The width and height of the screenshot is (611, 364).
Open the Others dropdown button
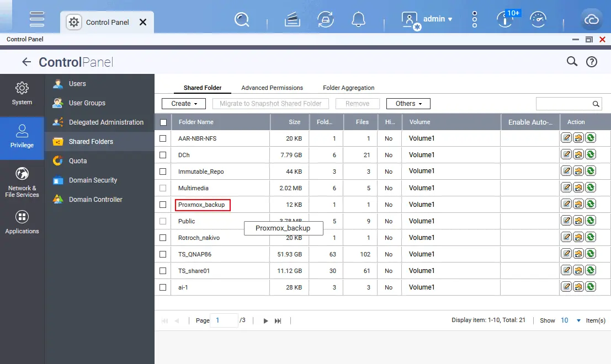click(x=408, y=104)
